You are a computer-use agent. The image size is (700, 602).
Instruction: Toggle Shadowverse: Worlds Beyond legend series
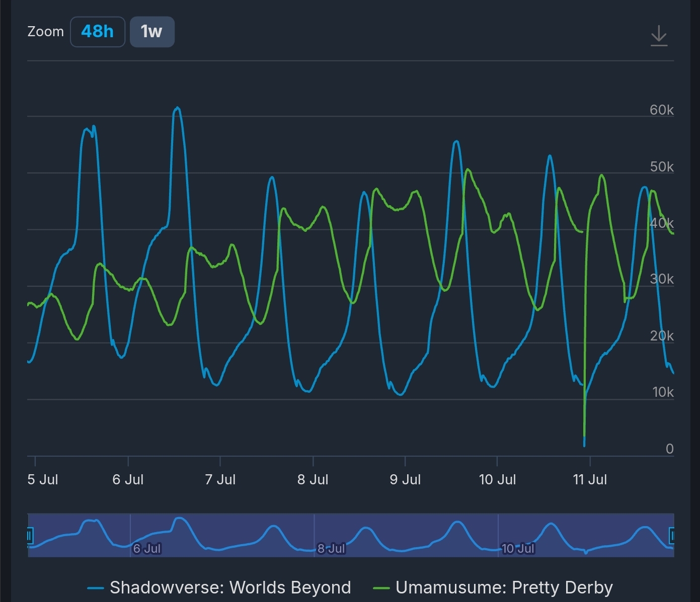point(219,587)
